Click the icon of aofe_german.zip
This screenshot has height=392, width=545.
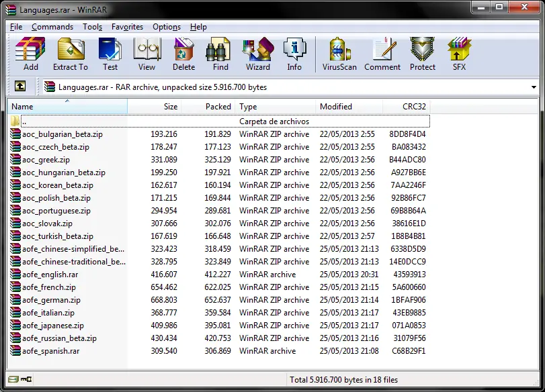pos(15,299)
